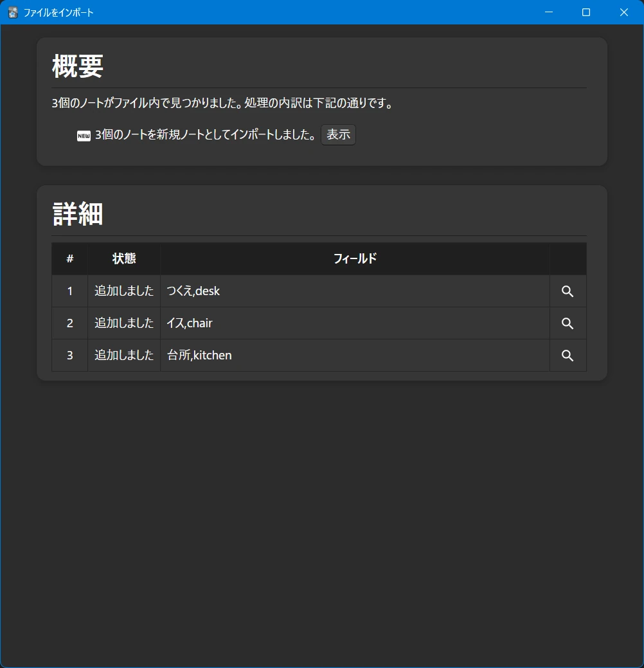Image resolution: width=644 pixels, height=668 pixels.
Task: Click the 概要 section heading
Action: tap(78, 66)
